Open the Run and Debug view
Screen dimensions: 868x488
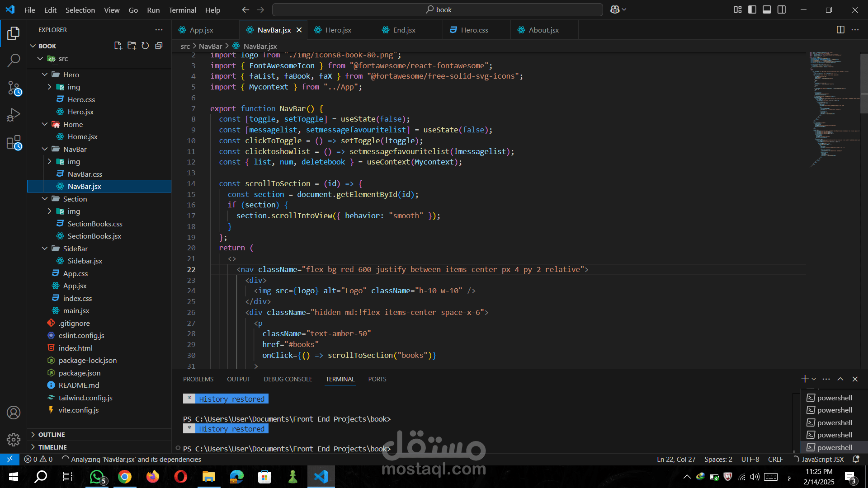14,115
